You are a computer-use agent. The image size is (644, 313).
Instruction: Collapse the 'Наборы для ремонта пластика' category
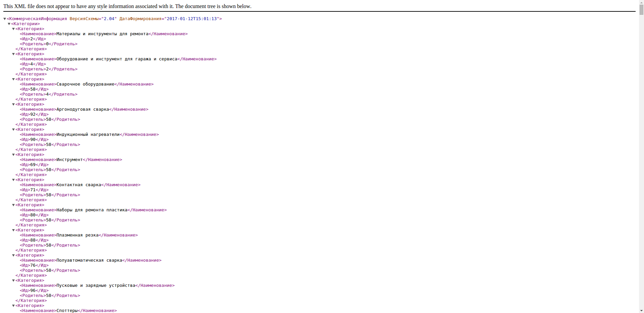(x=13, y=205)
